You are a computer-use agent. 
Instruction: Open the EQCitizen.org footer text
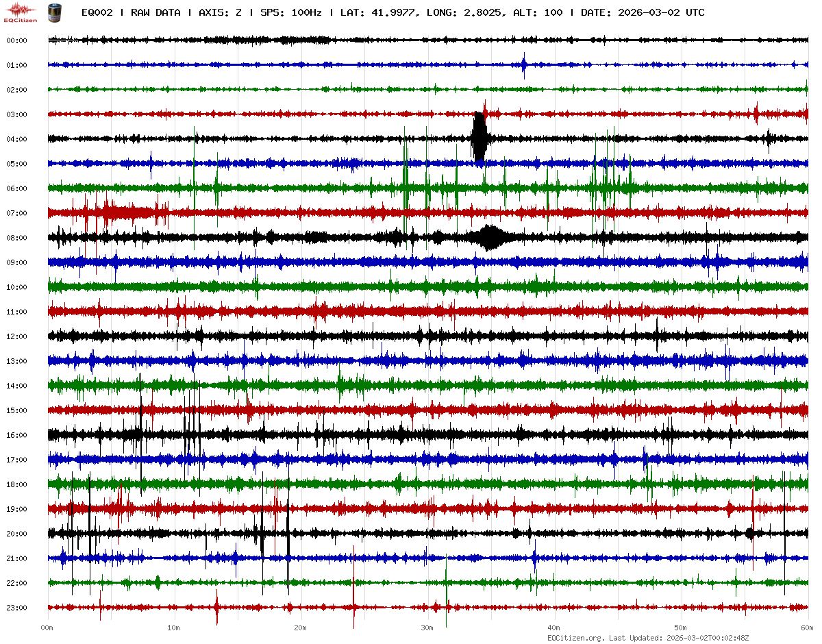(575, 638)
